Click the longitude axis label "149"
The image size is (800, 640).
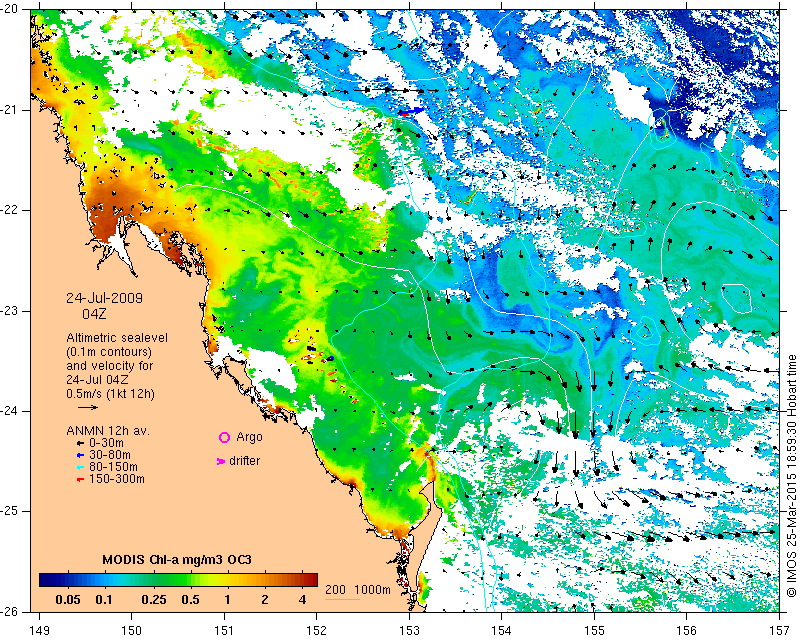tap(39, 631)
